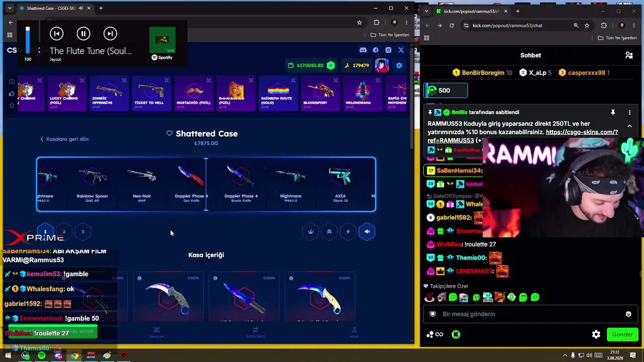Select case quantity 1
The height and width of the screenshot is (362, 644).
click(45, 232)
